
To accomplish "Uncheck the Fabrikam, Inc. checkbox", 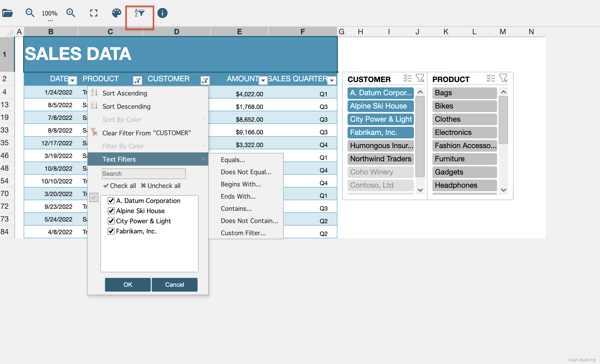I will pyautogui.click(x=111, y=231).
